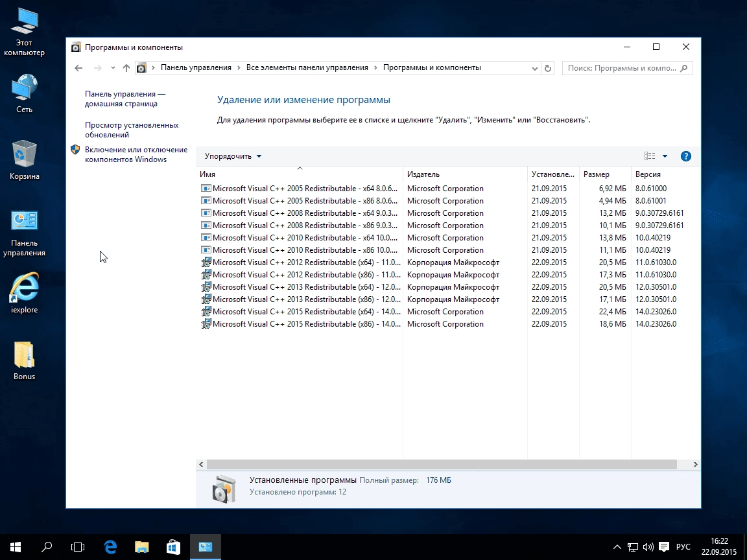Click scroll right arrow of list
The width and height of the screenshot is (747, 560).
tap(696, 464)
